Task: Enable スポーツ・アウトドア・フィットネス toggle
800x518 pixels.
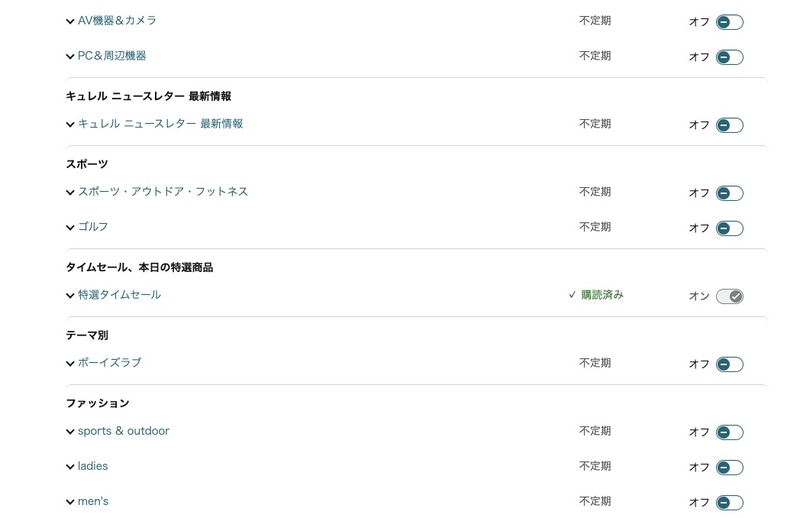Action: coord(729,193)
